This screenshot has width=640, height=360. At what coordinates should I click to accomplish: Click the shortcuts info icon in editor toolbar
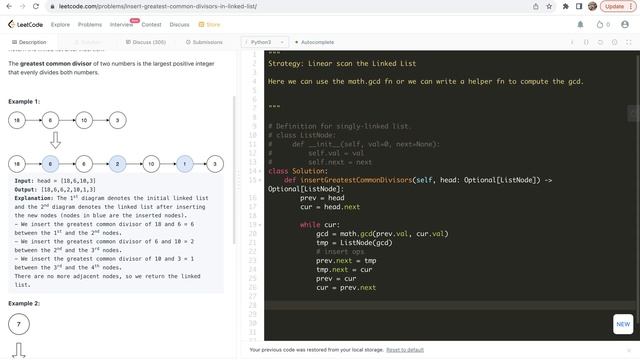[x=572, y=42]
